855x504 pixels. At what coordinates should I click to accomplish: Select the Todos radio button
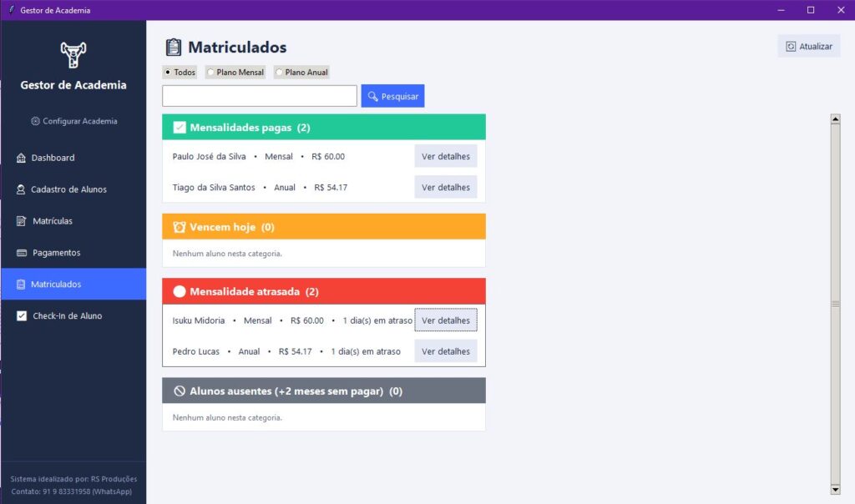tap(168, 72)
